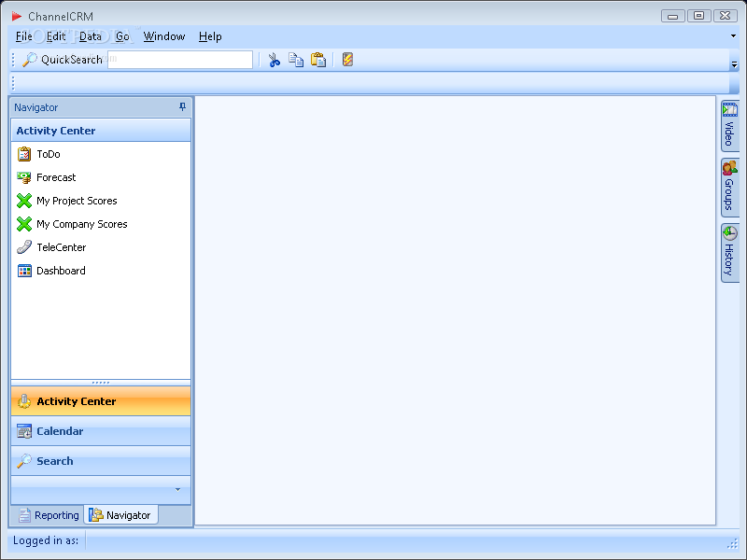Image resolution: width=747 pixels, height=560 pixels.
Task: Click the Video film icon on the right side
Action: pos(729,110)
